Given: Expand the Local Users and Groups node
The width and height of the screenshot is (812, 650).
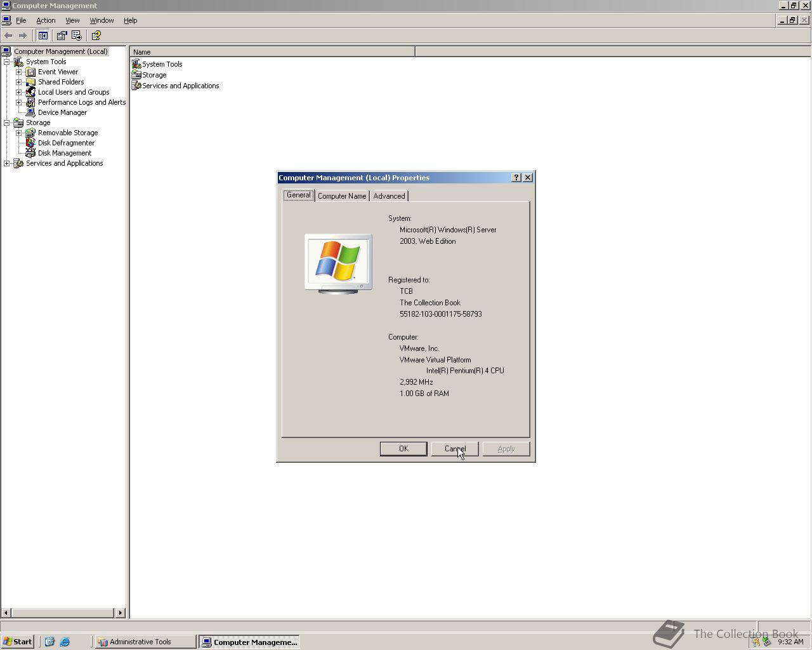Looking at the screenshot, I should (19, 92).
